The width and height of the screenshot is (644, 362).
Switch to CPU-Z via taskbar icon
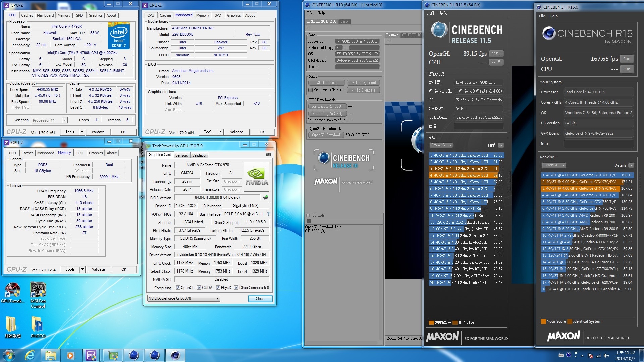coord(91,355)
